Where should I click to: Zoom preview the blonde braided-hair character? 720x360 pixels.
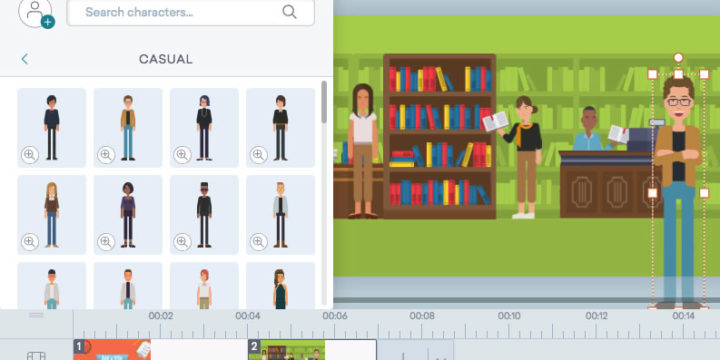30,242
